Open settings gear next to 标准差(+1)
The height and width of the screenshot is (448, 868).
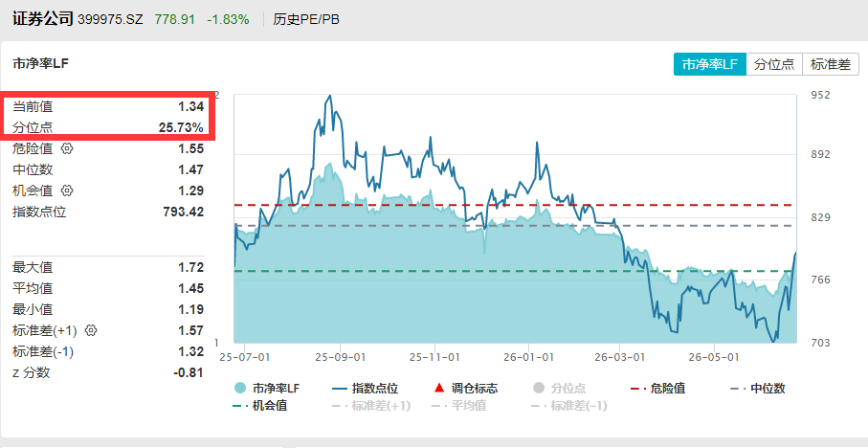coord(91,330)
